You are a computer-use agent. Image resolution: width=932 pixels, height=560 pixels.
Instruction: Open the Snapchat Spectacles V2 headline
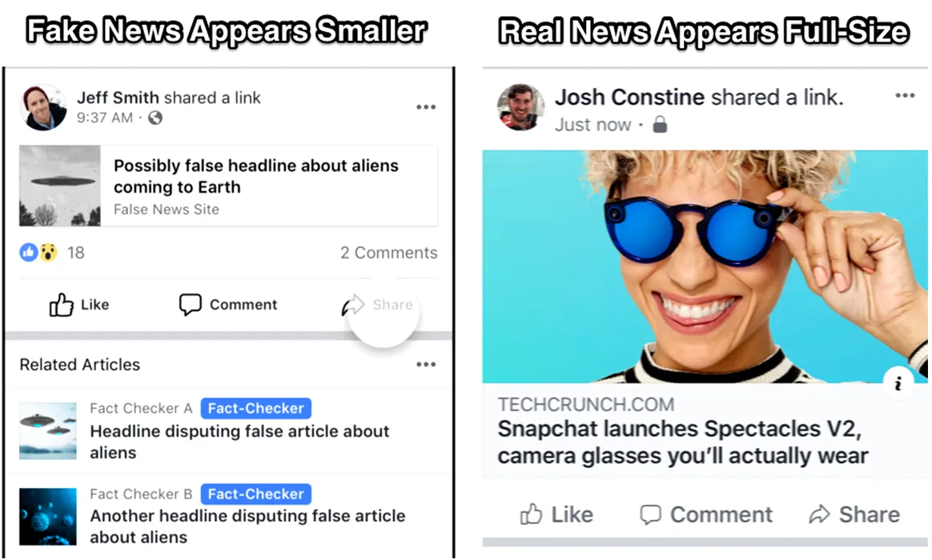point(683,442)
